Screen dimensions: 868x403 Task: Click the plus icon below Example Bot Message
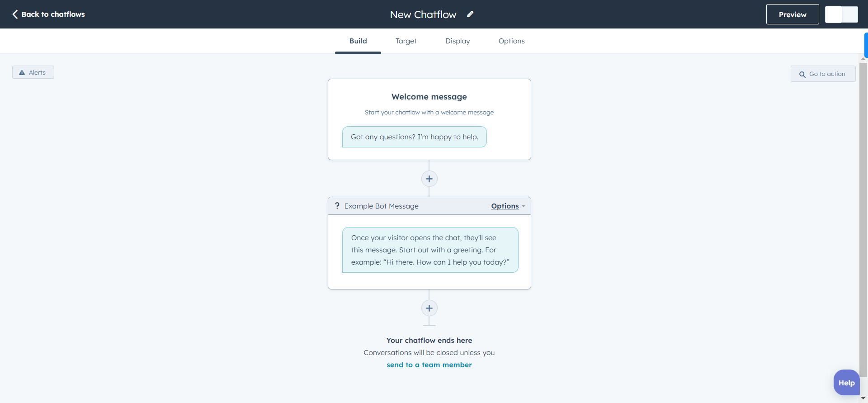point(429,308)
